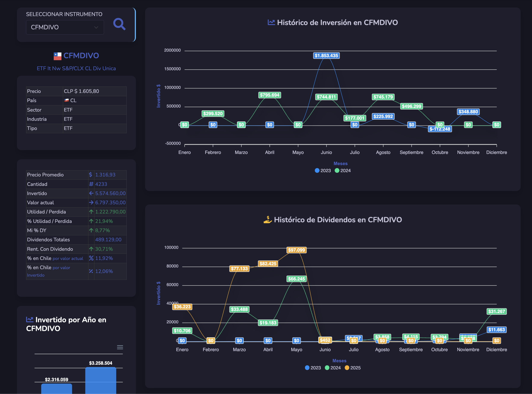Click the left arrow icon in Invertido row
The width and height of the screenshot is (532, 394).
pyautogui.click(x=91, y=193)
